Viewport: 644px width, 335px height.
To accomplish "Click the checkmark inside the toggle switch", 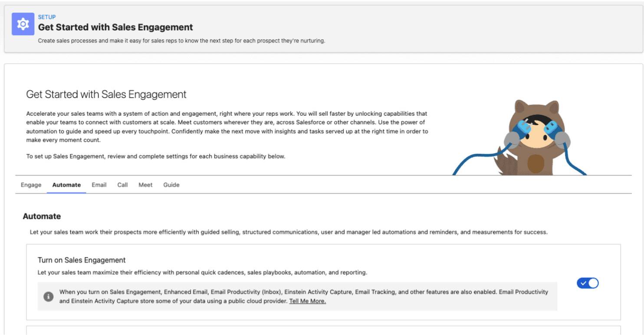I will click(584, 283).
